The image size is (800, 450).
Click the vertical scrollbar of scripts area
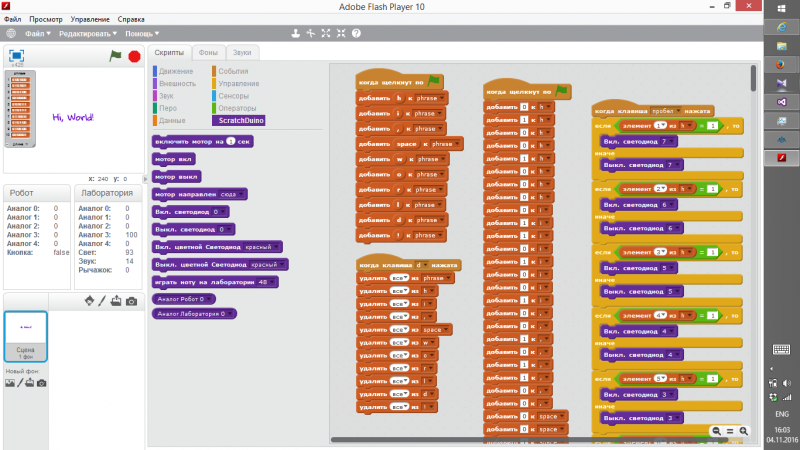(x=753, y=78)
